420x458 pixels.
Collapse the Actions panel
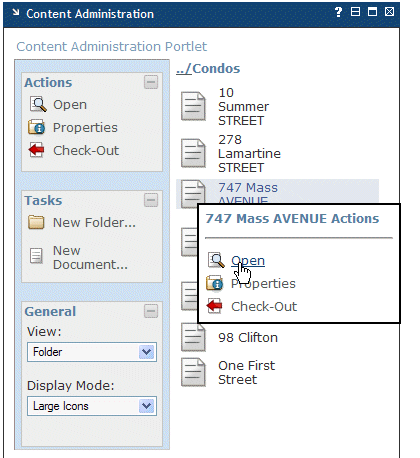151,82
